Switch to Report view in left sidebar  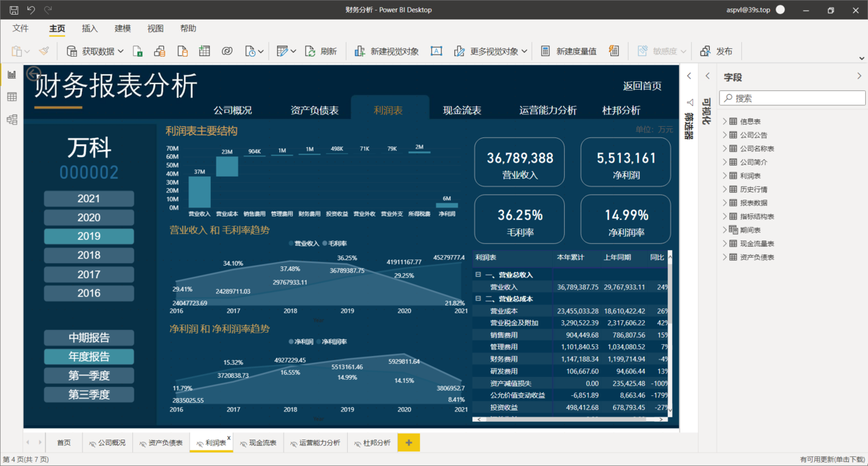tap(12, 75)
